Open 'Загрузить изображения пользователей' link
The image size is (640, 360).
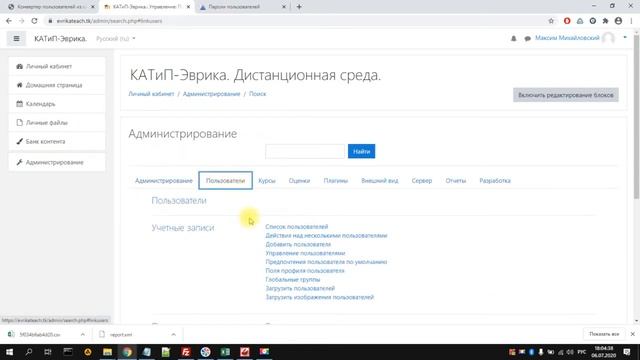pyautogui.click(x=320, y=297)
